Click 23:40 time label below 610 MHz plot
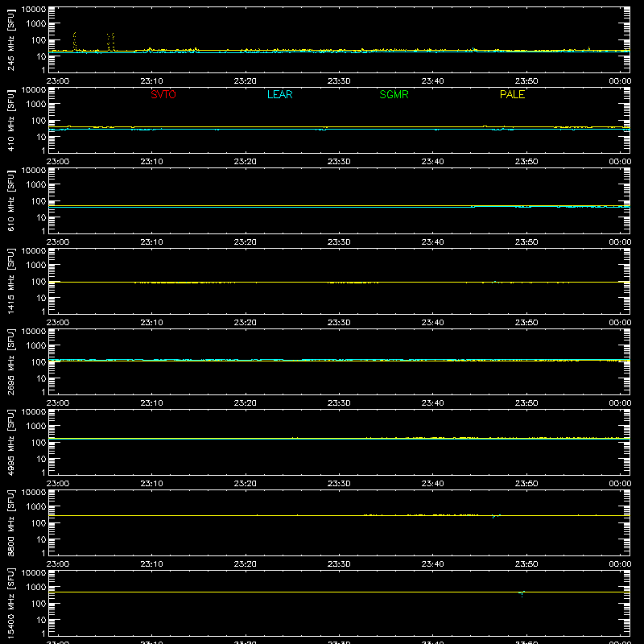This screenshot has width=644, height=644. (x=432, y=242)
